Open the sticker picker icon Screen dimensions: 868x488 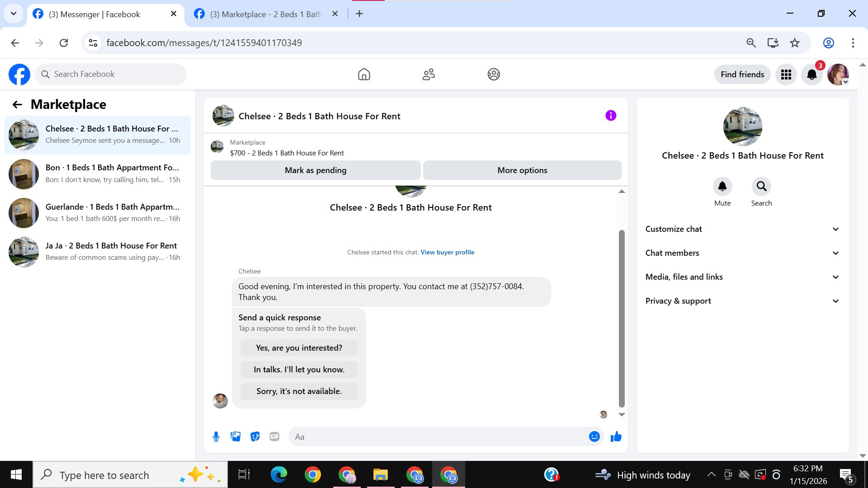[x=255, y=436]
